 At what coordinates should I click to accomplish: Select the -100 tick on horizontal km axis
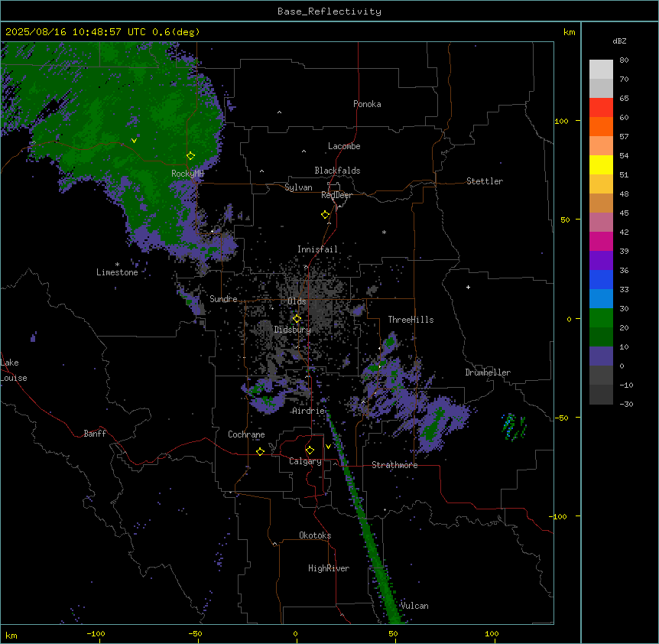click(96, 633)
